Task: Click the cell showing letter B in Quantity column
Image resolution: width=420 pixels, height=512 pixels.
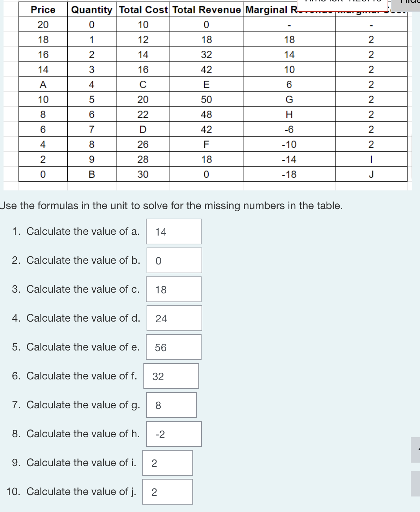Action: point(92,173)
